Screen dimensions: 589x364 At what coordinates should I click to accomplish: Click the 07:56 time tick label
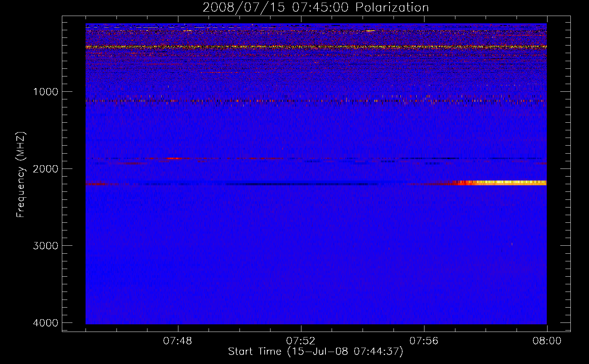coord(424,341)
